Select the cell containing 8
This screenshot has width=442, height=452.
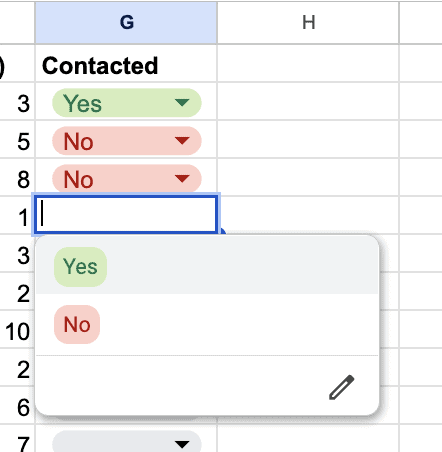[17, 178]
